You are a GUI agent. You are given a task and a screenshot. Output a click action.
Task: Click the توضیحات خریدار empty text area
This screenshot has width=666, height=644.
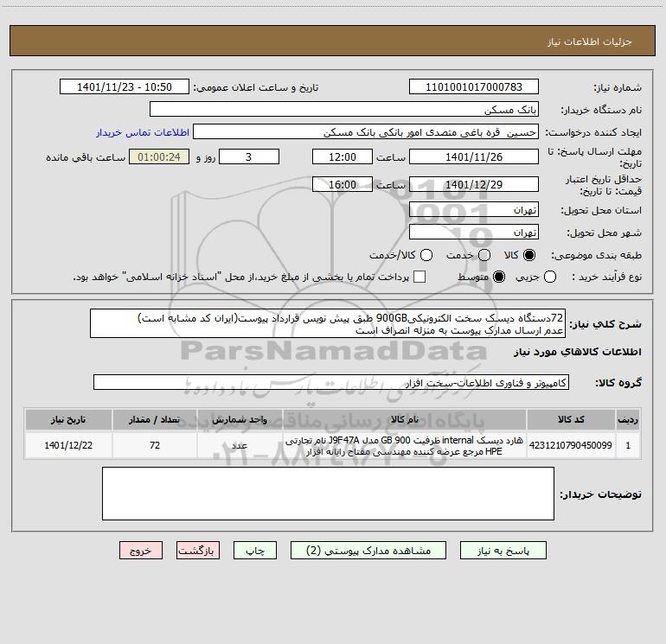(328, 494)
